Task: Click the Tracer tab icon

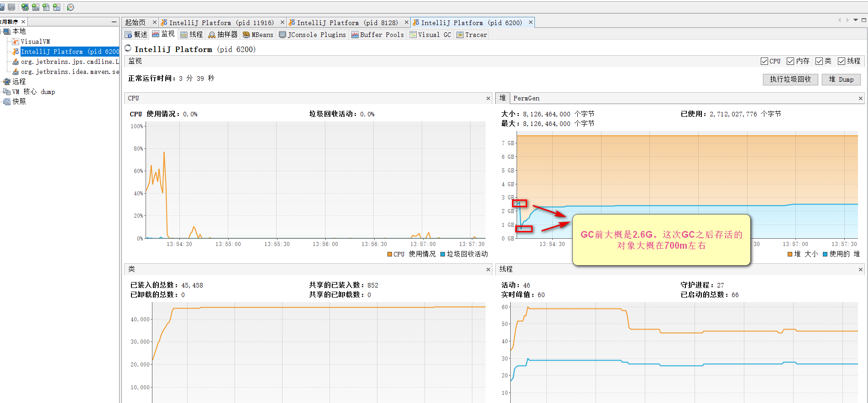Action: click(460, 35)
